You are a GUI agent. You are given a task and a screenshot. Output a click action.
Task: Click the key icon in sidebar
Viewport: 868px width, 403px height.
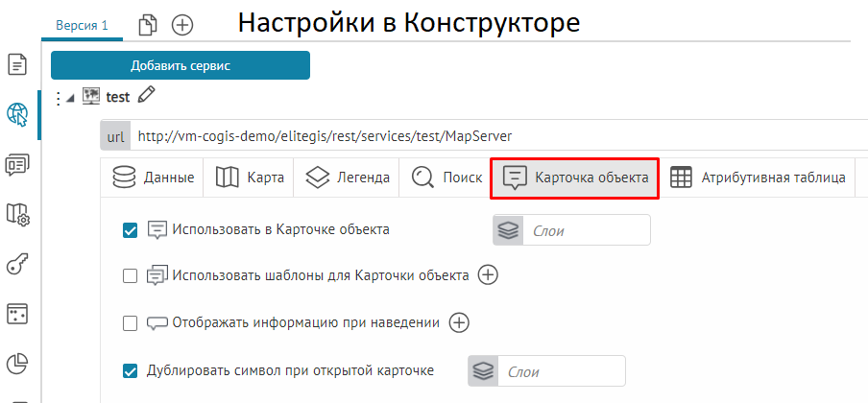point(17,264)
